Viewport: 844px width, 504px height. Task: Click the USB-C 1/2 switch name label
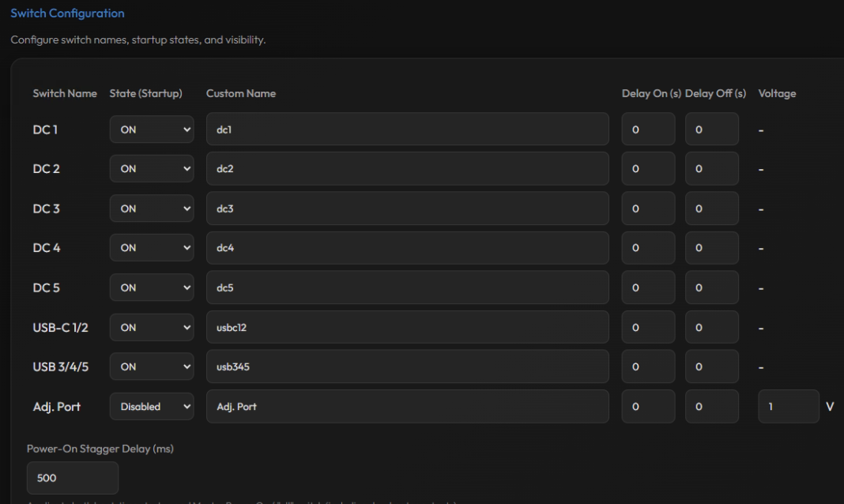click(60, 327)
